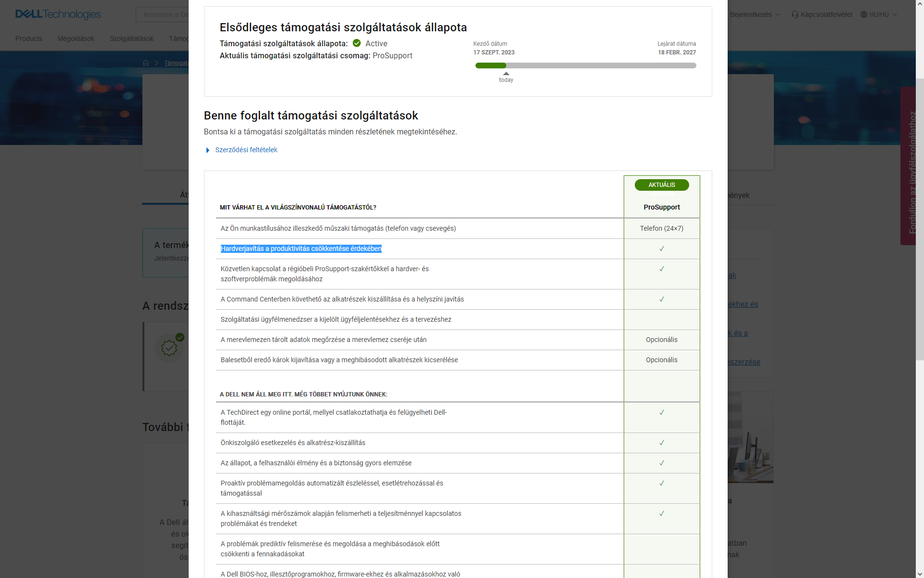The height and width of the screenshot is (578, 924).
Task: Click the ProSupport column header
Action: tap(662, 207)
